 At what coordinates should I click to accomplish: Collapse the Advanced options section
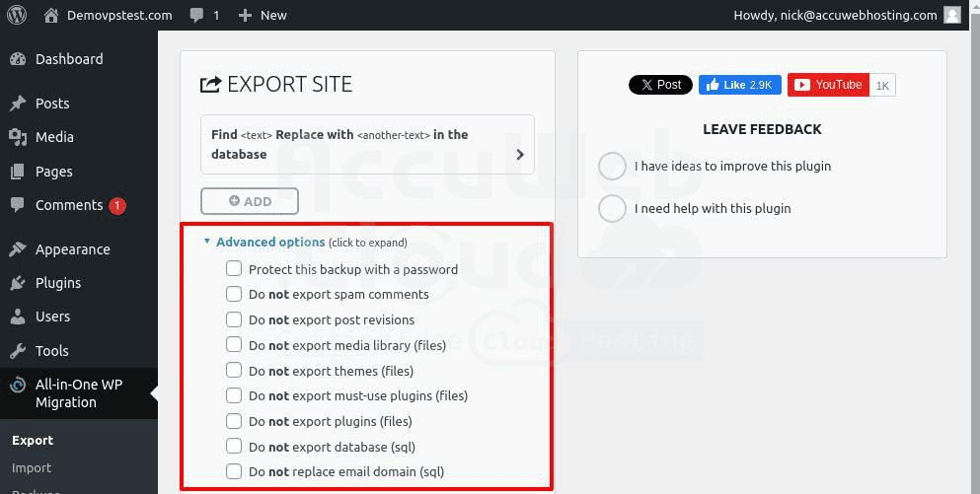coord(269,242)
